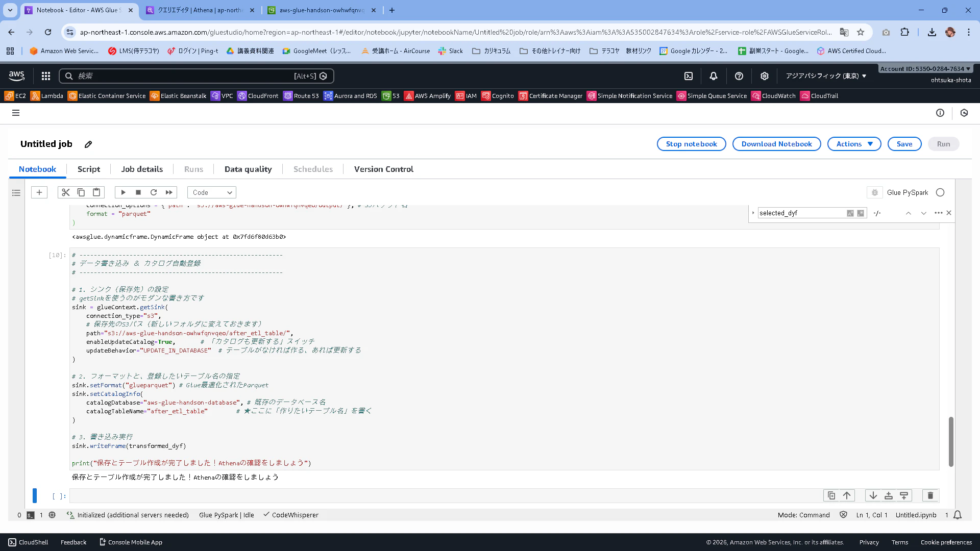Image resolution: width=980 pixels, height=551 pixels.
Task: Expand the replace row in the find bar
Action: (753, 213)
